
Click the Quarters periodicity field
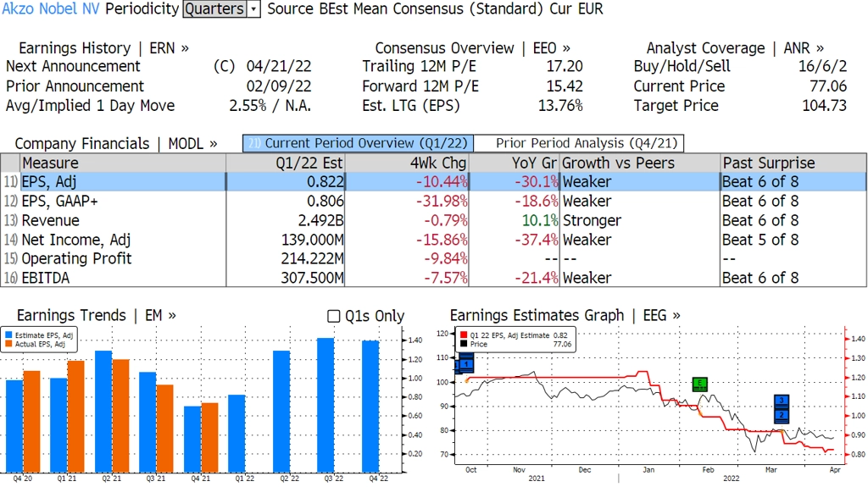point(214,8)
